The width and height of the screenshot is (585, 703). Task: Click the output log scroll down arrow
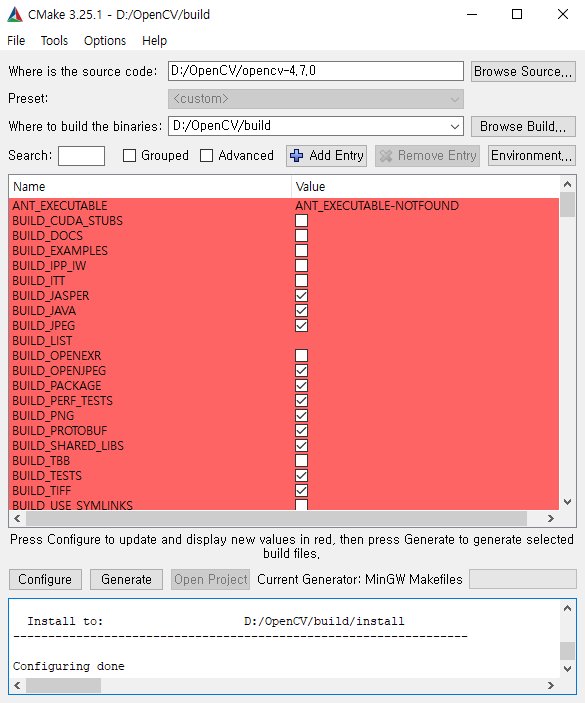568,669
